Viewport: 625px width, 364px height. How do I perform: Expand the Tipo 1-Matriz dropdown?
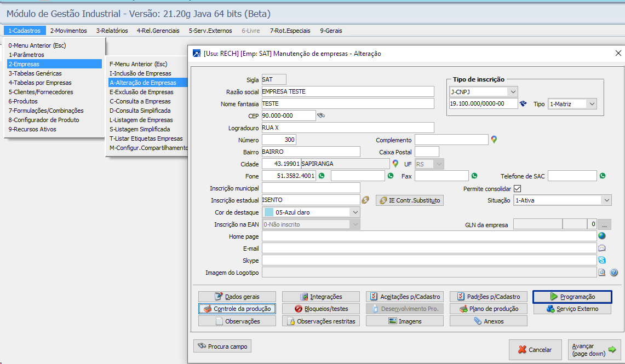591,103
